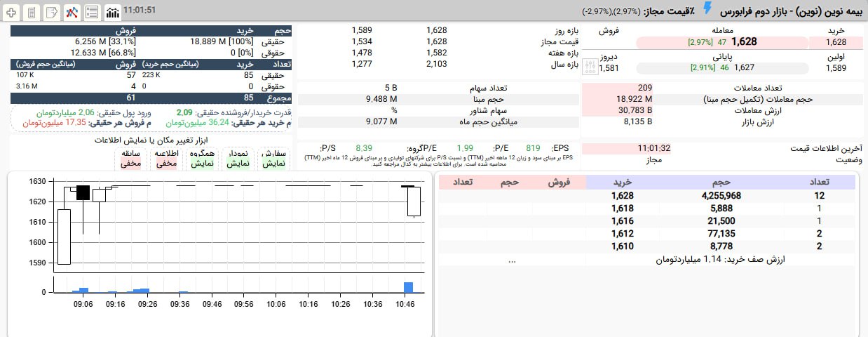Toggle the نمودار display button
Screen dimensions: 868x337
click(x=237, y=158)
